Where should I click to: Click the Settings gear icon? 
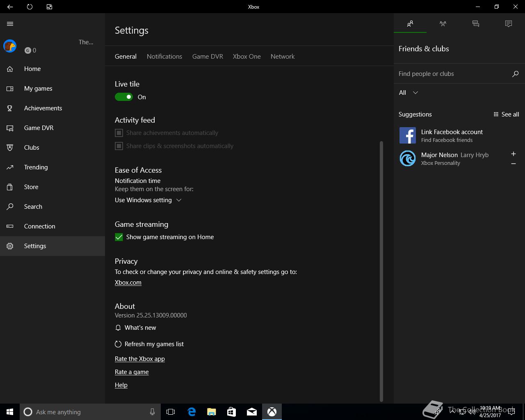[10, 246]
